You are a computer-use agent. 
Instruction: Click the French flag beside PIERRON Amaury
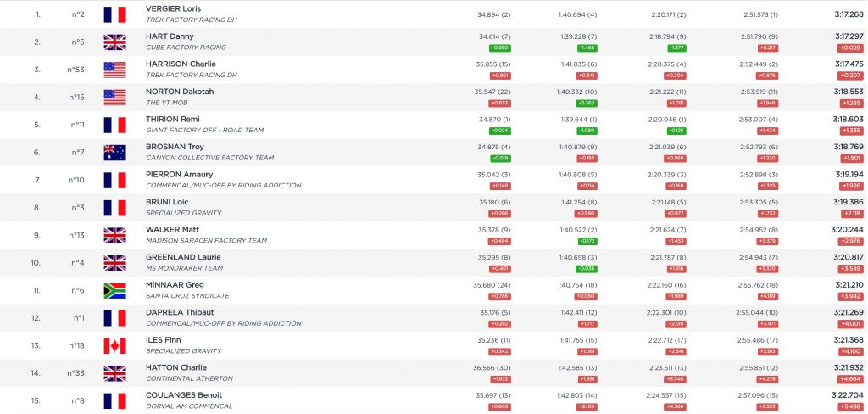click(x=114, y=180)
